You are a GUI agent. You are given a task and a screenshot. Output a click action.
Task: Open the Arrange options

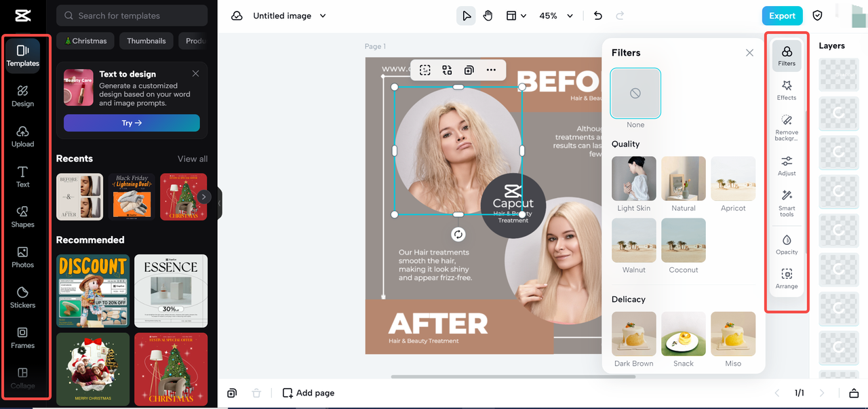(x=787, y=279)
